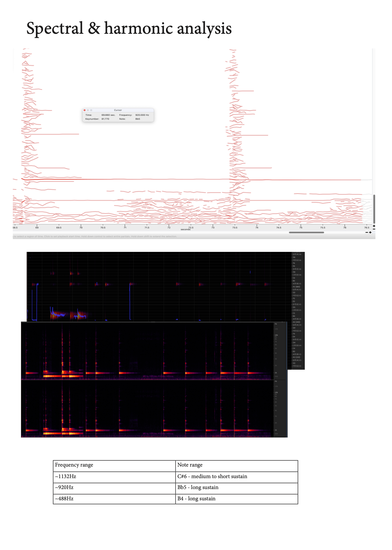The image size is (392, 550).
Task: Click the Cursor window title bar
Action: (x=118, y=110)
